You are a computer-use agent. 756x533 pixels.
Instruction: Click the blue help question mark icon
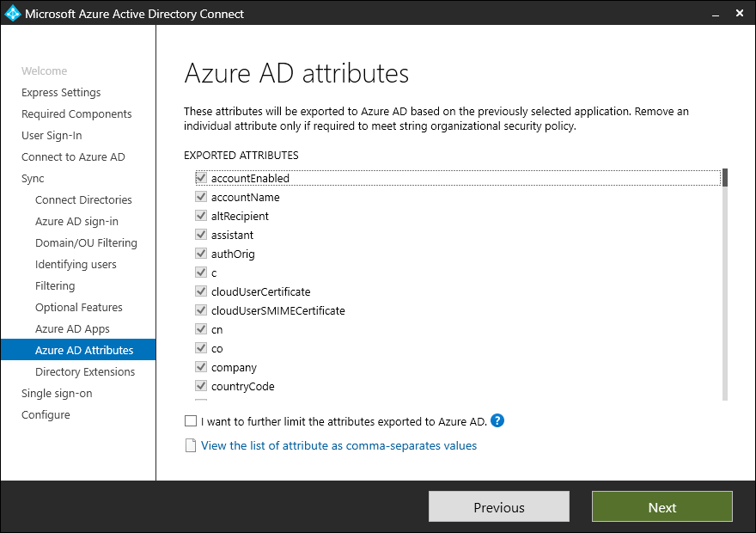pos(497,421)
